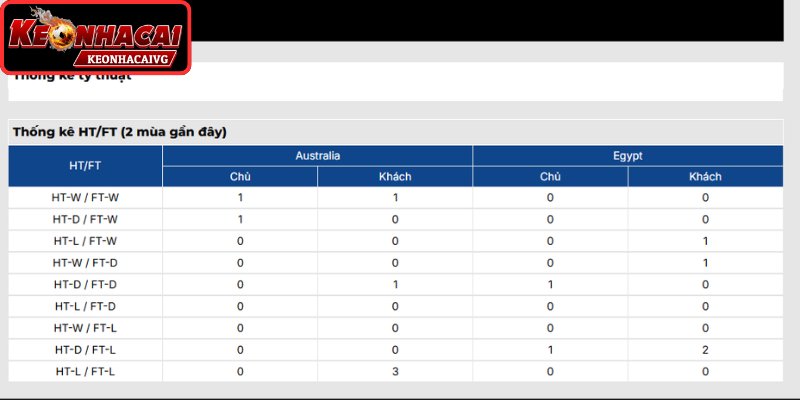This screenshot has width=800, height=400.
Task: Click Australia Khách value 3 in HT-L / FT-L row
Action: pyautogui.click(x=395, y=372)
